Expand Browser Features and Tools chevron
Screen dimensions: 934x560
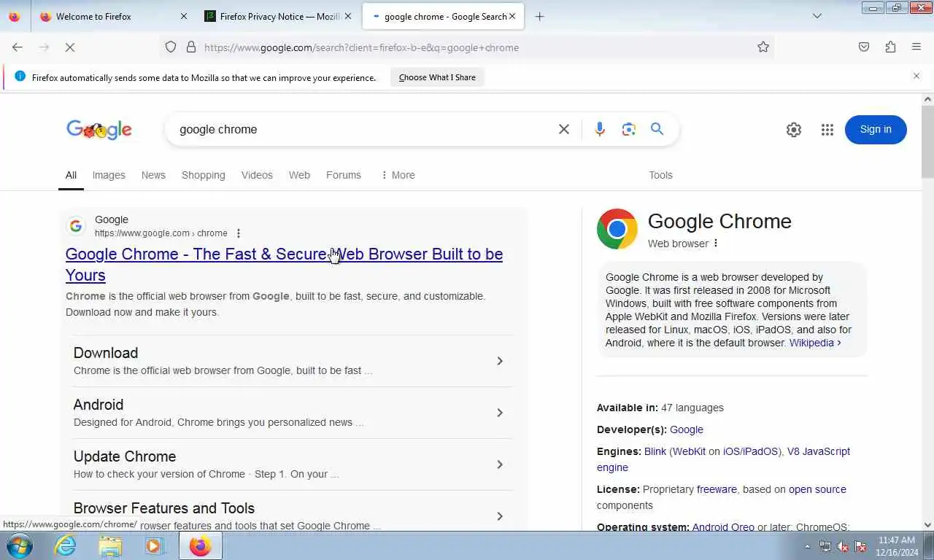500,516
